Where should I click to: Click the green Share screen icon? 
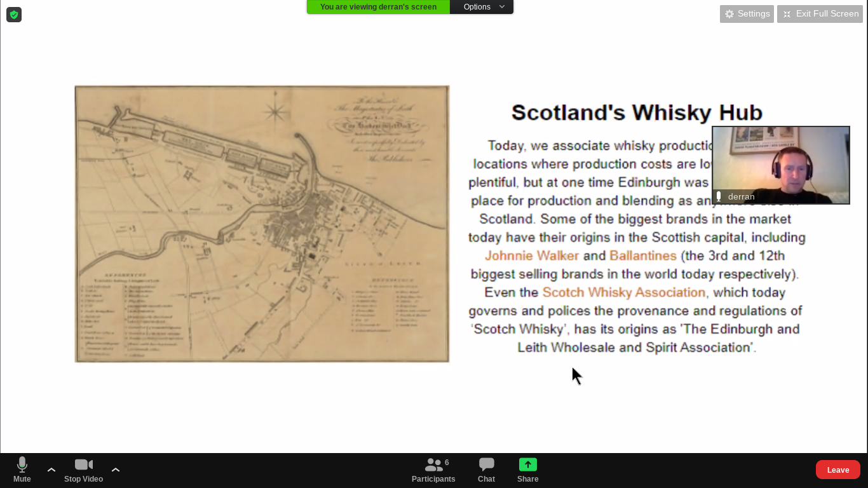coord(528,464)
